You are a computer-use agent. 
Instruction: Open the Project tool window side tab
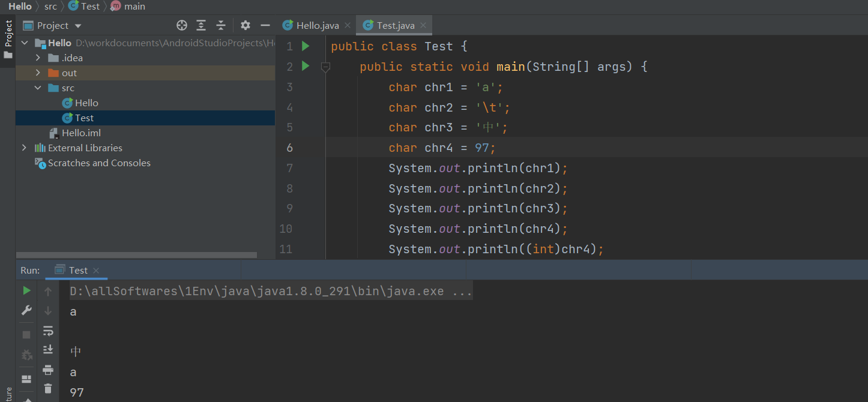click(8, 40)
